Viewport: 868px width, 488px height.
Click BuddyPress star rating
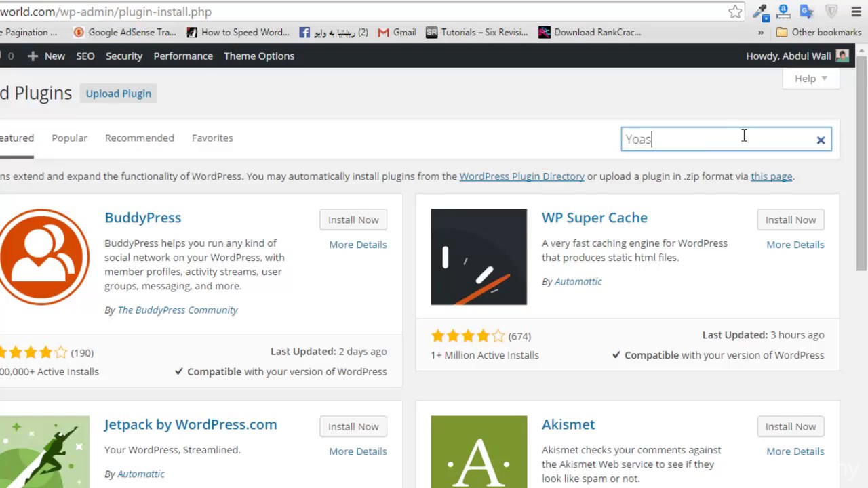(x=34, y=352)
